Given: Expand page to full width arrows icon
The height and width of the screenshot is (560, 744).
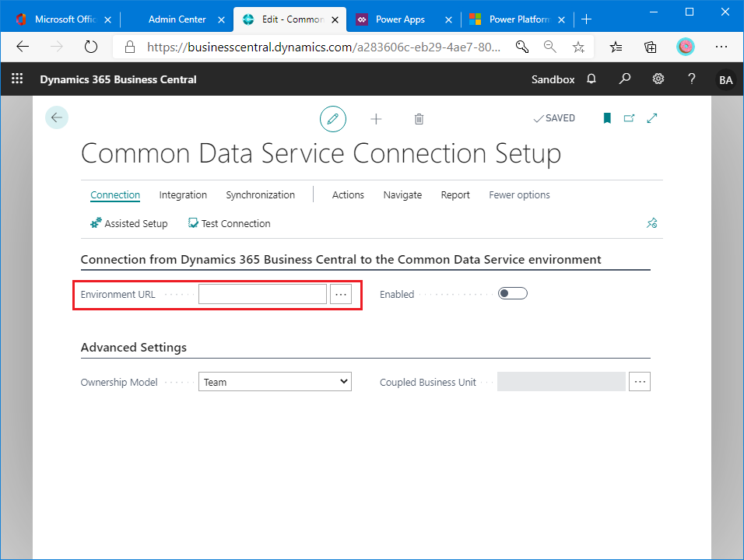Looking at the screenshot, I should [652, 118].
